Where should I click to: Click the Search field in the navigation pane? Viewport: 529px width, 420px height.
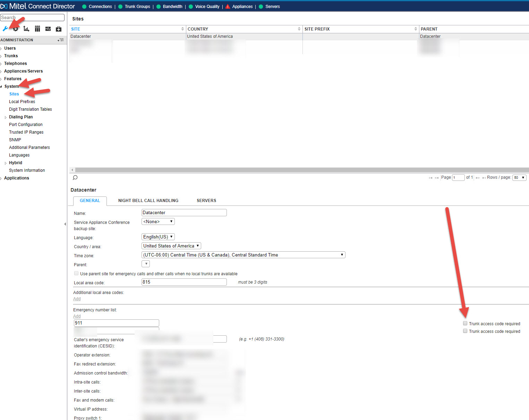pos(32,17)
